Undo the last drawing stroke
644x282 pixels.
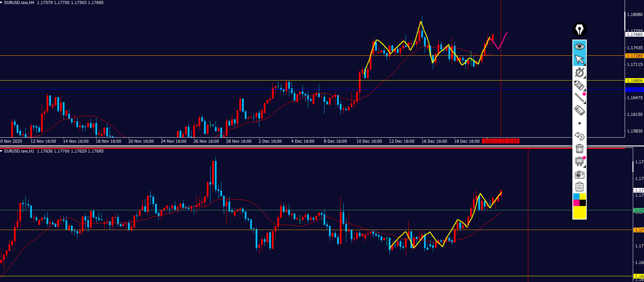[x=579, y=136]
